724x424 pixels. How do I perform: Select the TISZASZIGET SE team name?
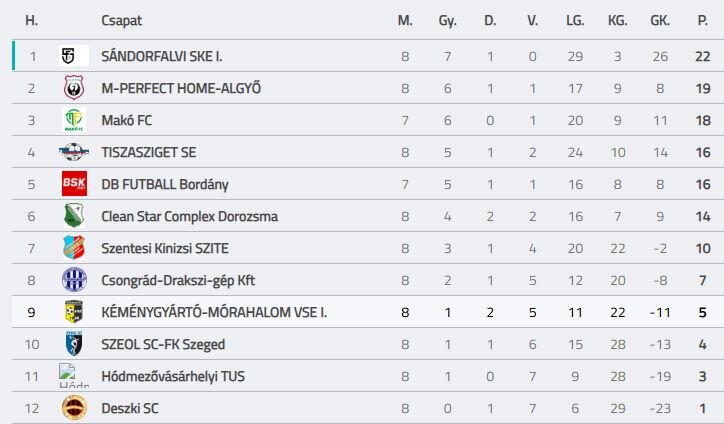pos(151,152)
